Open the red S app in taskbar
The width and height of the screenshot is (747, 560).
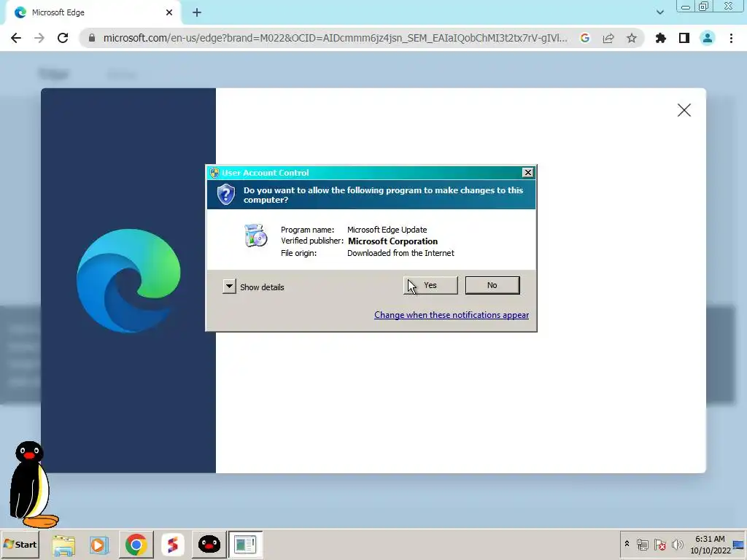click(172, 544)
